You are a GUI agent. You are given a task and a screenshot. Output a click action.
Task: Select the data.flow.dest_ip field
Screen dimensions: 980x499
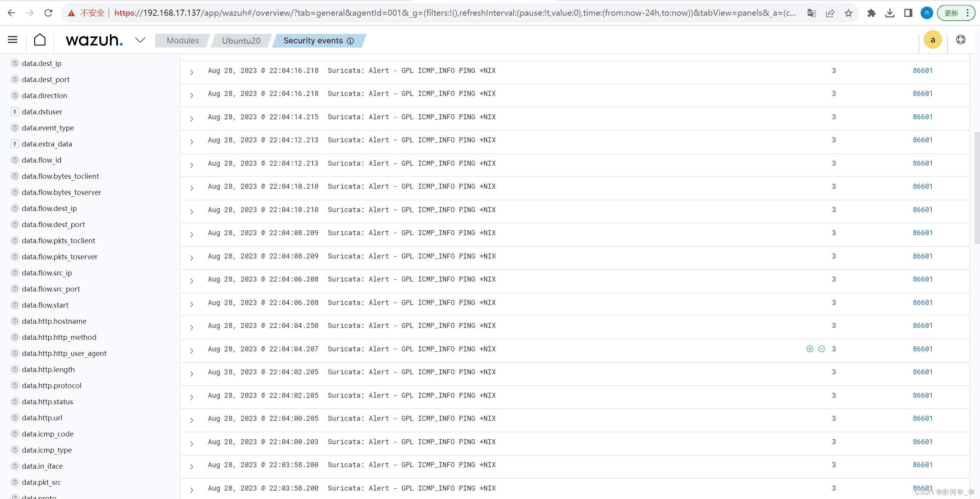pos(49,208)
